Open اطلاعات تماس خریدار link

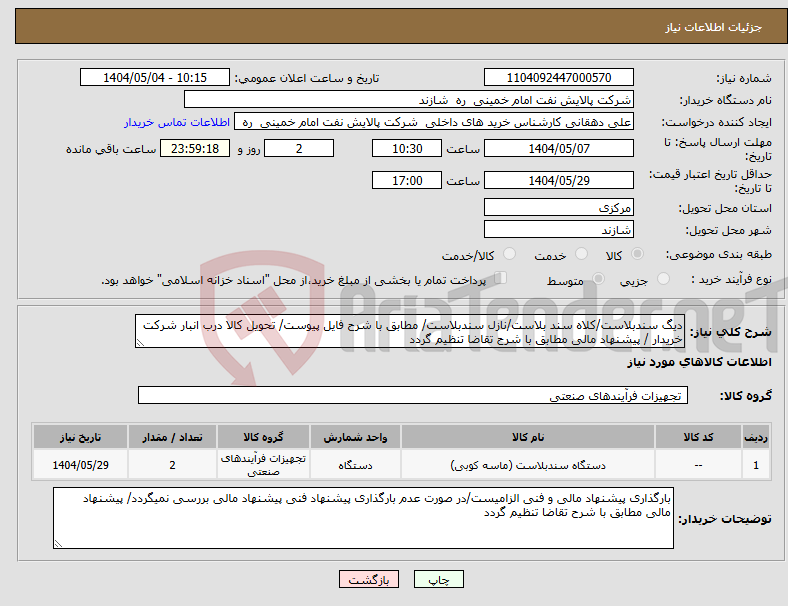[x=177, y=122]
